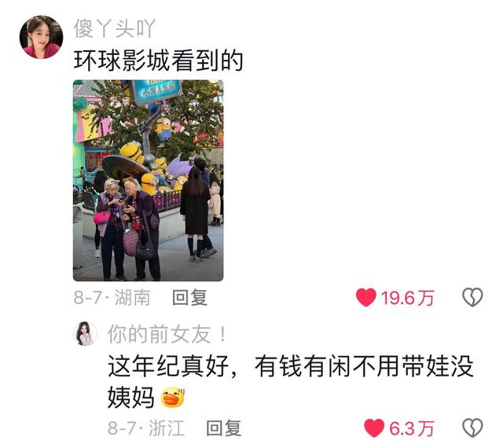Screen dimensions: 503x448
Task: Select the comment text 环球影城看到的
Action: [x=158, y=61]
